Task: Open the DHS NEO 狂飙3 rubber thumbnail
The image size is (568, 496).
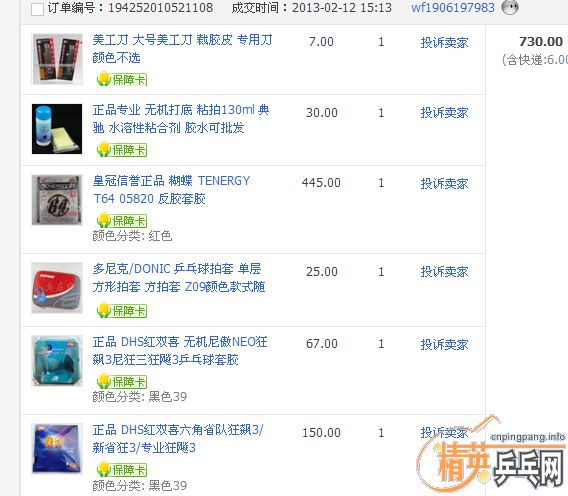Action: (57, 361)
